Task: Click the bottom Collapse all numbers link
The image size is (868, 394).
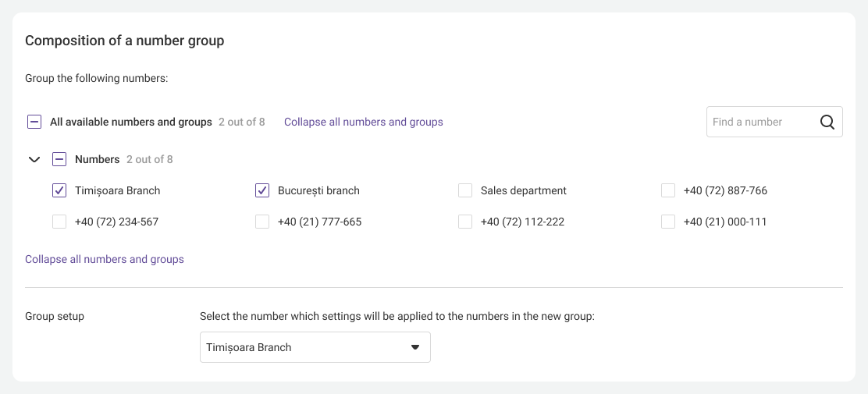Action: pos(105,259)
